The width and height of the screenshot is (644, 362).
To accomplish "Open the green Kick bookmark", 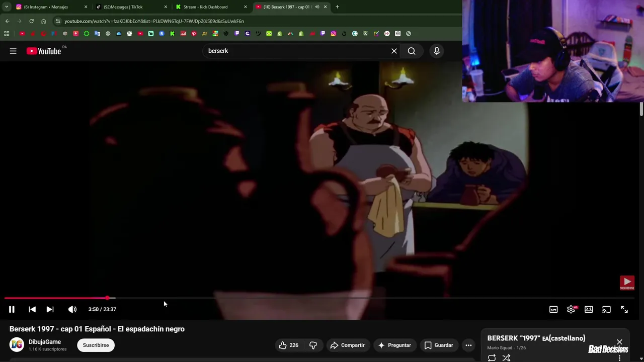I will (172, 34).
